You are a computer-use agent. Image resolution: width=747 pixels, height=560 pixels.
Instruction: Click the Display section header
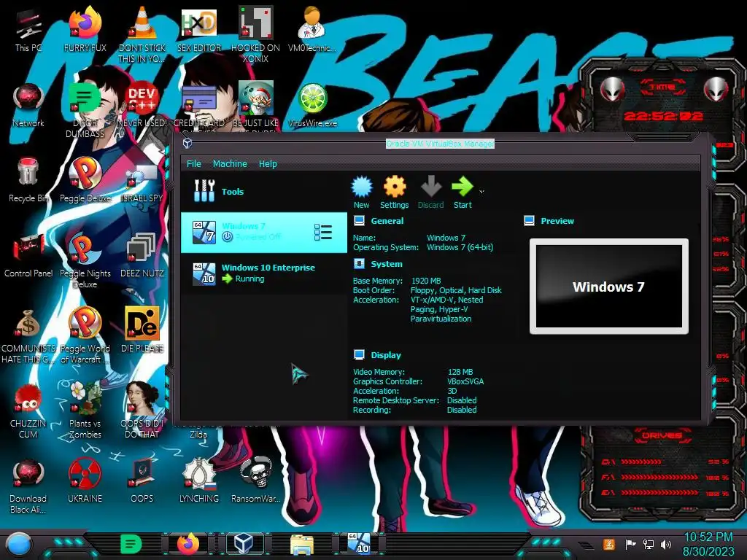coord(386,355)
